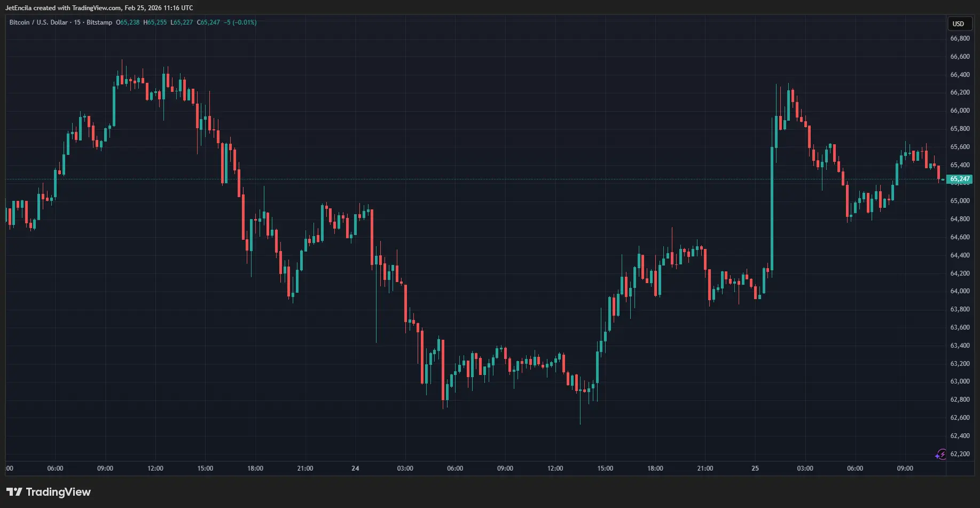Click the 66,200 price axis label
The image size is (980, 508).
(x=960, y=92)
